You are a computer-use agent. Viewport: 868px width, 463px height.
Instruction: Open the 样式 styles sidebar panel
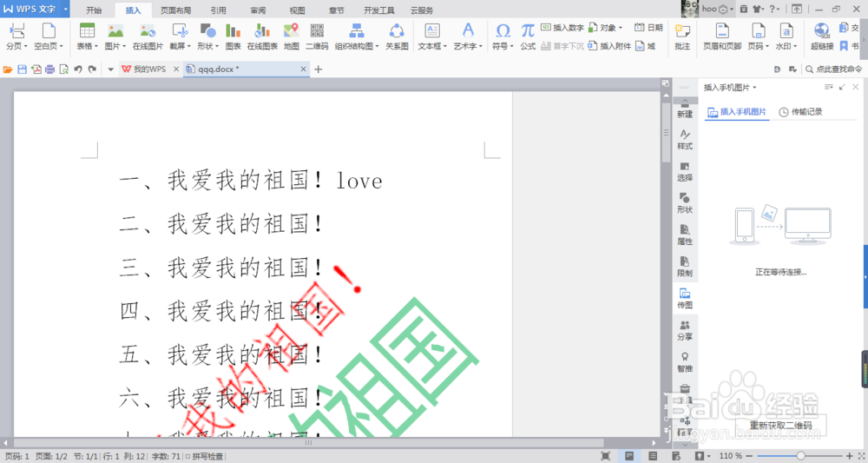click(x=685, y=140)
